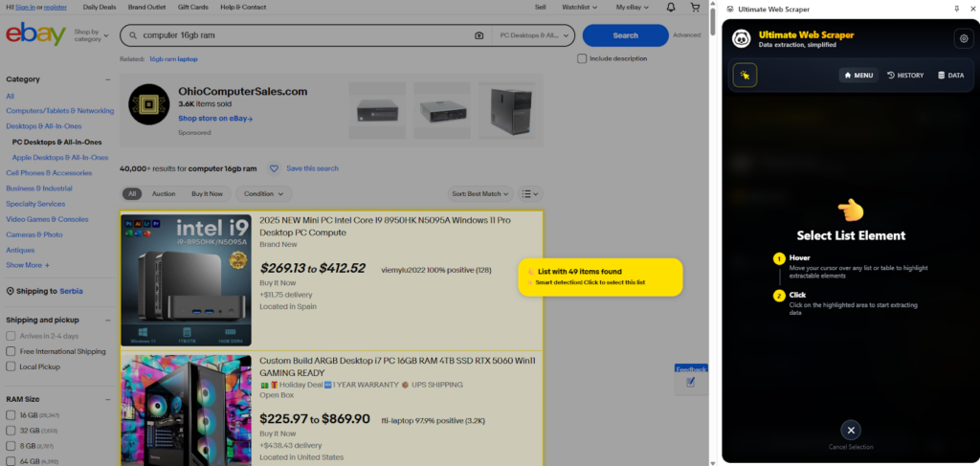Click the blue Search button
980x466 pixels.
pyautogui.click(x=625, y=35)
